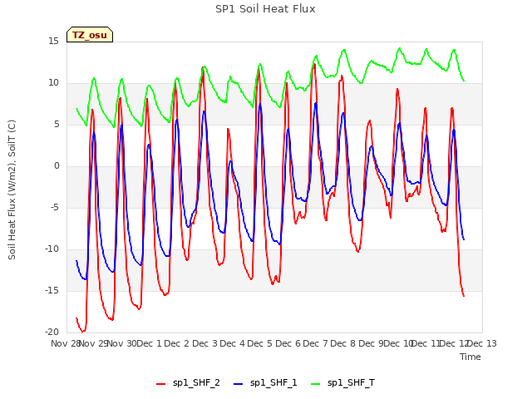Click the y-axis value -15

(52, 291)
